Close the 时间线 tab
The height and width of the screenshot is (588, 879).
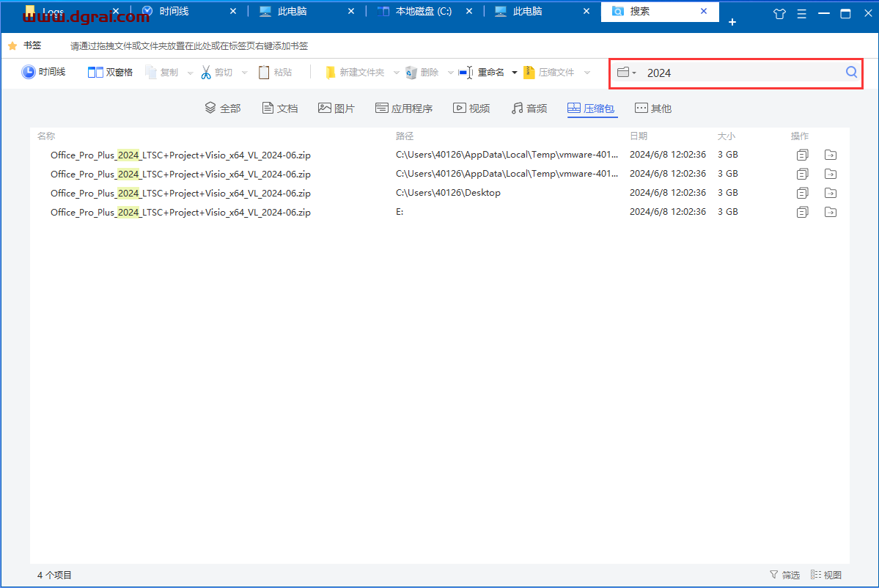(233, 11)
